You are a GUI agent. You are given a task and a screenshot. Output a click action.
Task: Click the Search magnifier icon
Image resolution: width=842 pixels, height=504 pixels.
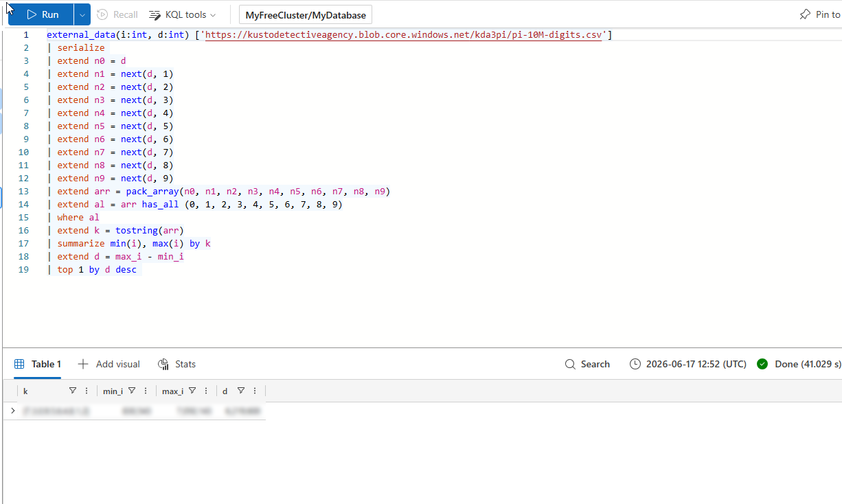[x=570, y=364]
